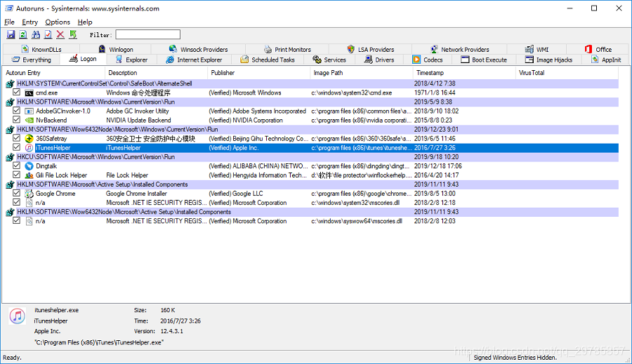Viewport: 632px width, 364px height.
Task: Click the Dingtalk entry icon
Action: (29, 166)
